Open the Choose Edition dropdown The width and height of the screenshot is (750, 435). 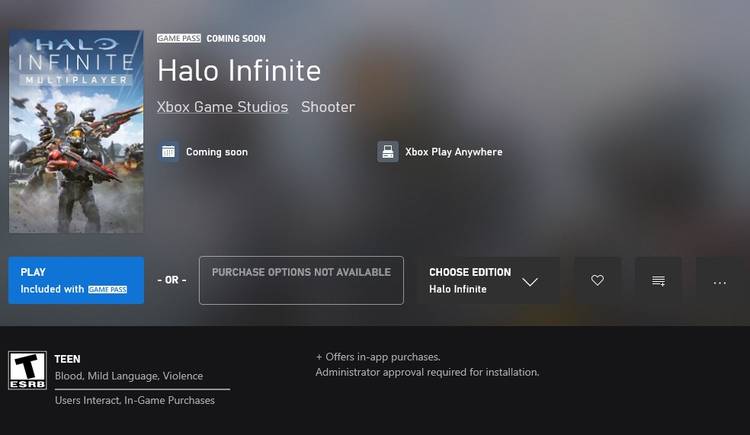pyautogui.click(x=470, y=280)
